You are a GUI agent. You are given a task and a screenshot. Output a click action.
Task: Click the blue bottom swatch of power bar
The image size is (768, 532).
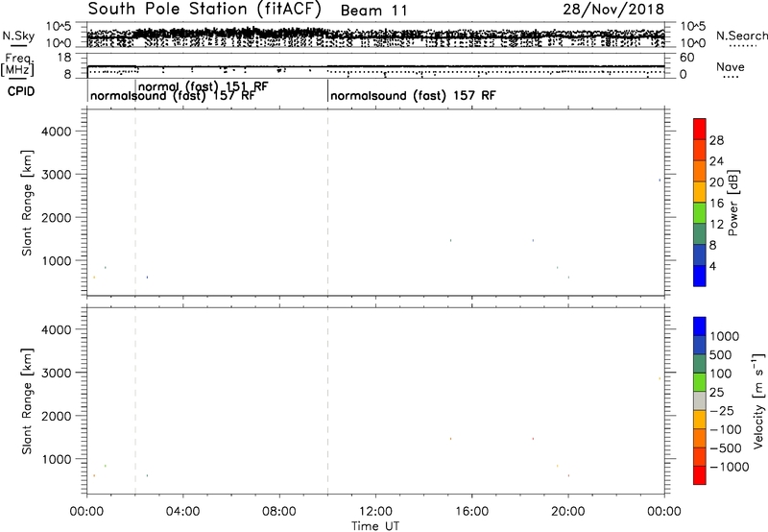[700, 276]
